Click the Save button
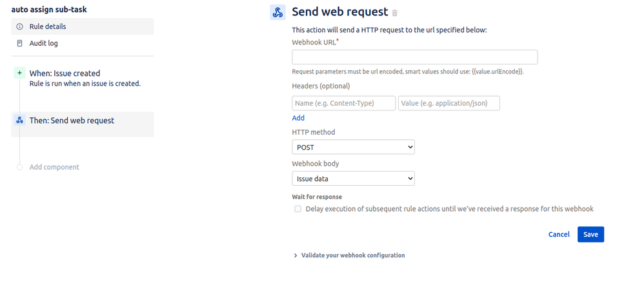The width and height of the screenshot is (644, 287). click(x=590, y=235)
